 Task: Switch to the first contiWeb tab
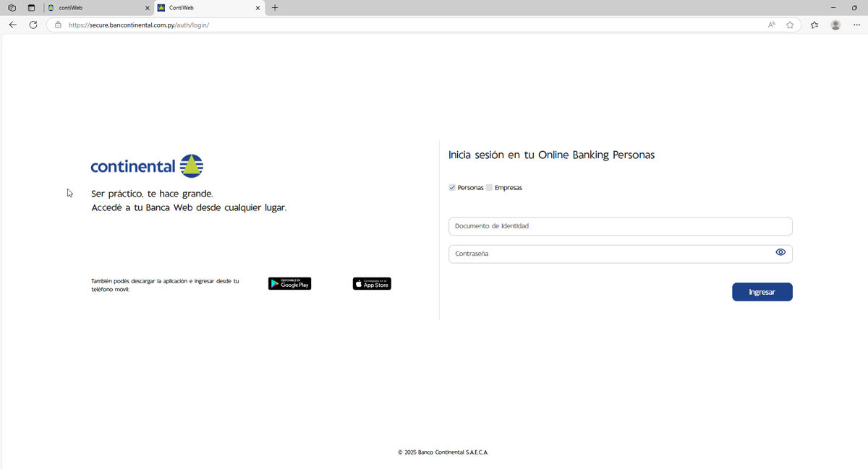(98, 8)
